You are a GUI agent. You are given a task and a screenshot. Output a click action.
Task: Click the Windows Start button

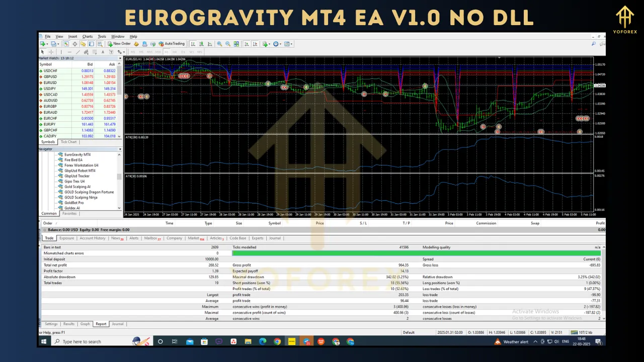(x=44, y=341)
